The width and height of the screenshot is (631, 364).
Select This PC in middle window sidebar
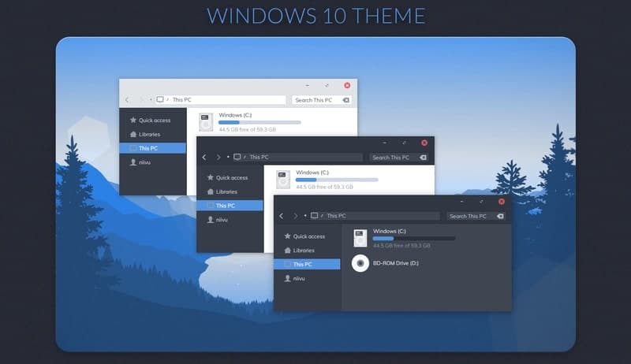(x=230, y=206)
